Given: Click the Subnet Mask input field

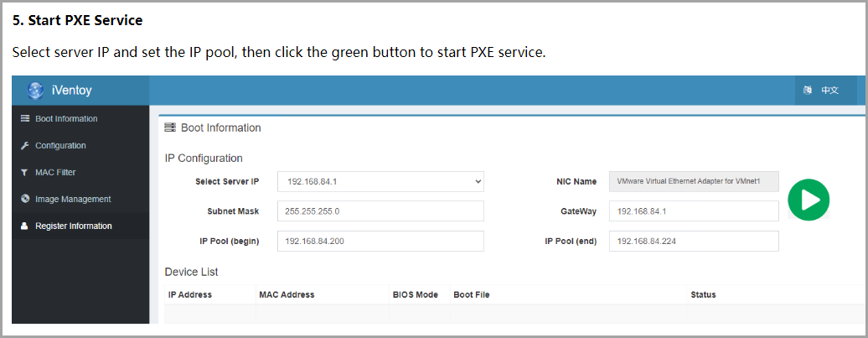Looking at the screenshot, I should click(x=380, y=211).
